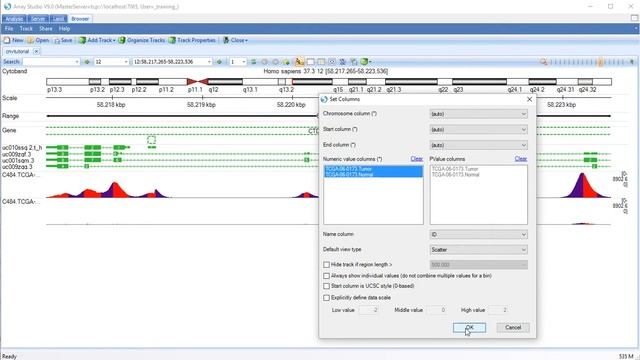Image resolution: width=640 pixels, height=360 pixels.
Task: Open the Share menu
Action: tap(46, 29)
